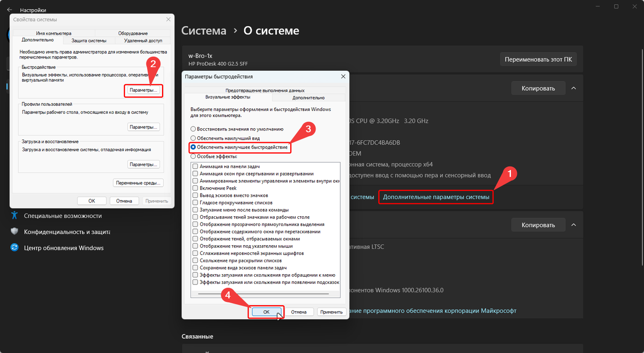Enable 'Сохранение вида эскизов панели задач' checkbox

tap(195, 268)
